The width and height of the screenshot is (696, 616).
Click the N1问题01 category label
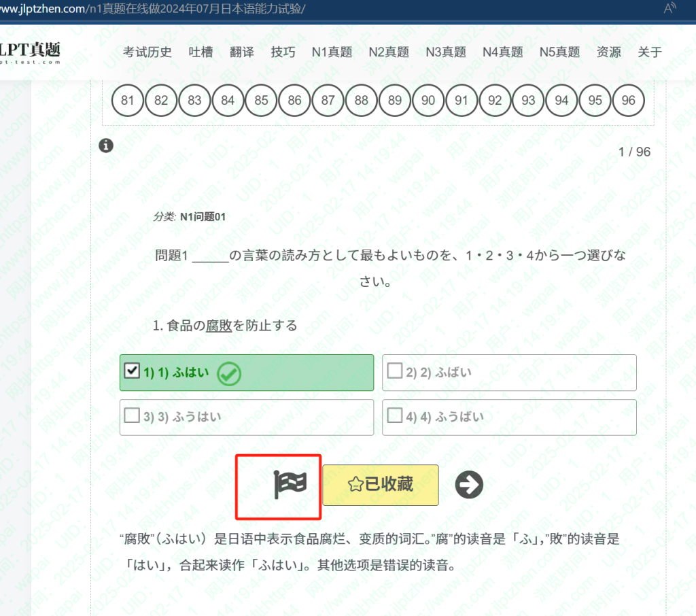(x=203, y=217)
